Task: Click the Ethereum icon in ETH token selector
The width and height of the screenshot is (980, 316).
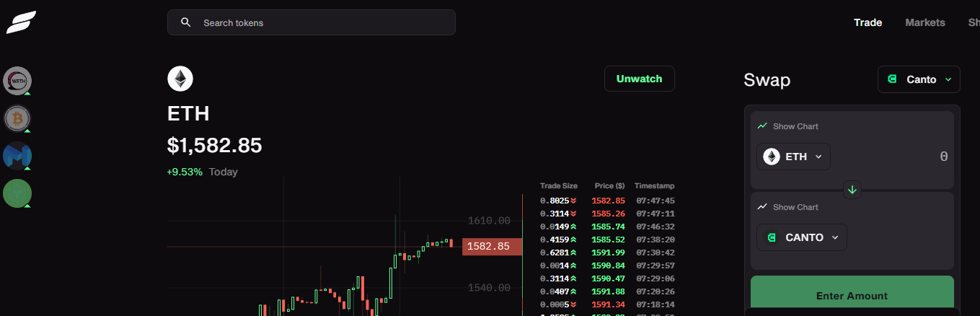Action: (x=772, y=157)
